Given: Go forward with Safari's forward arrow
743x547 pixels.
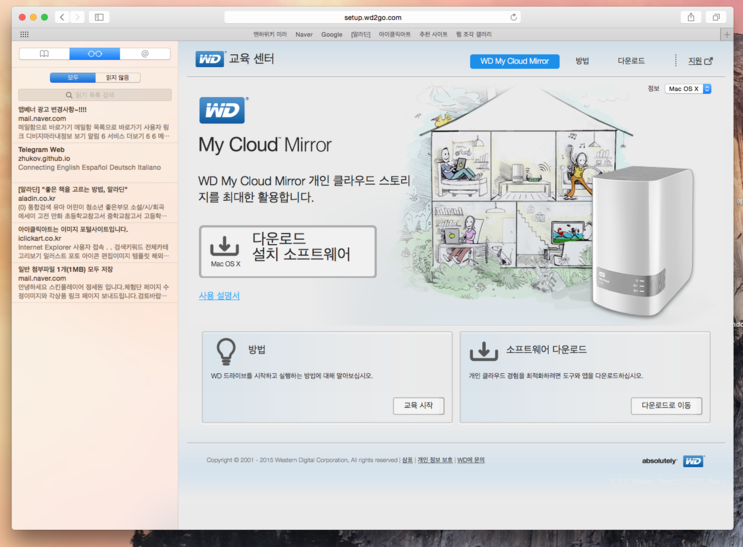Looking at the screenshot, I should tap(77, 18).
